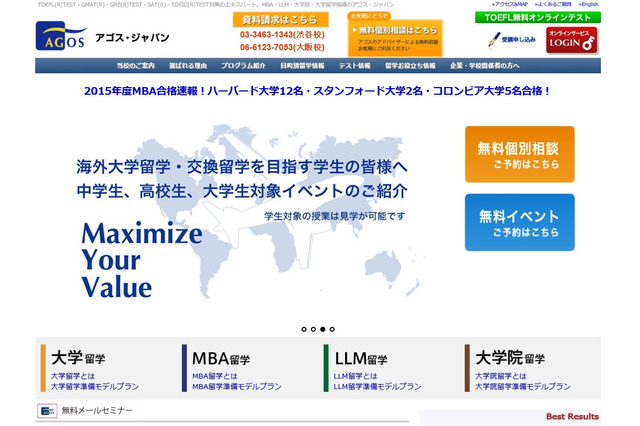Click the TOEFL無料オンラインテスト green button
The image size is (640, 426).
click(x=538, y=18)
